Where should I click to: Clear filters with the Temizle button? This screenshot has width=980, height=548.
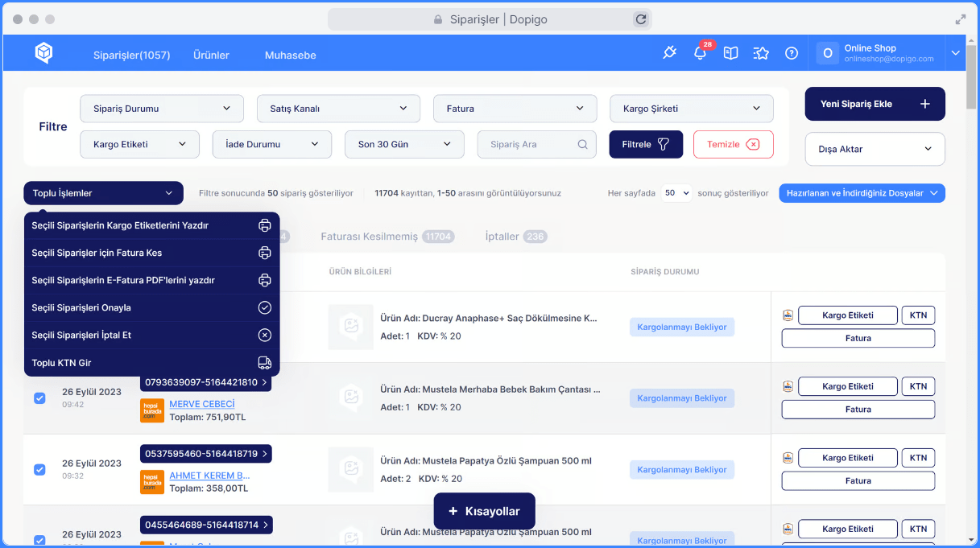[733, 145]
